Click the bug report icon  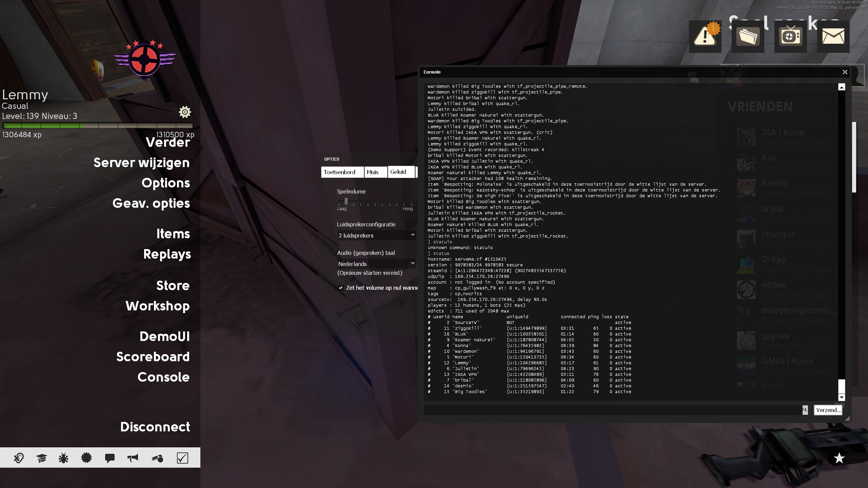click(x=63, y=458)
